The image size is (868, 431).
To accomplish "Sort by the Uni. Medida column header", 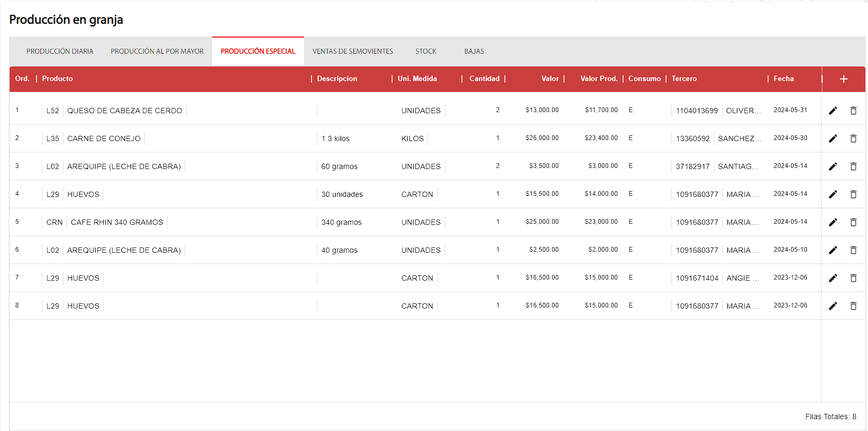I will coord(417,79).
